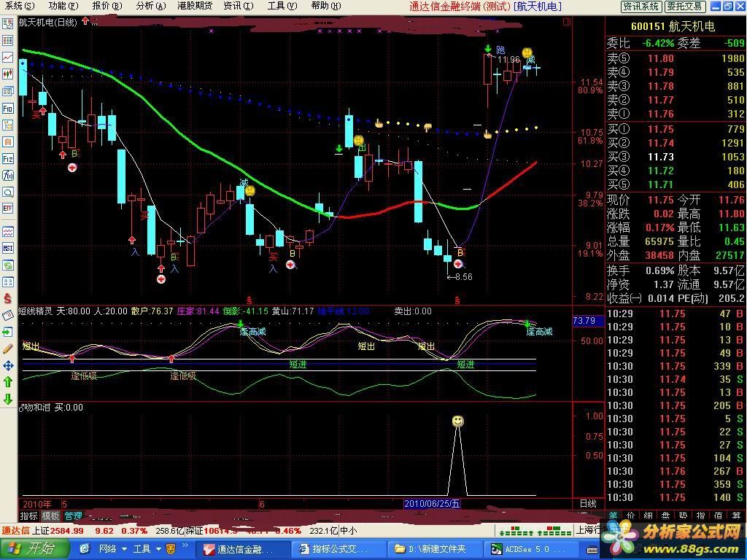The height and width of the screenshot is (560, 747).
Task: Switch to the 管理 tab below chart
Action: 73,516
